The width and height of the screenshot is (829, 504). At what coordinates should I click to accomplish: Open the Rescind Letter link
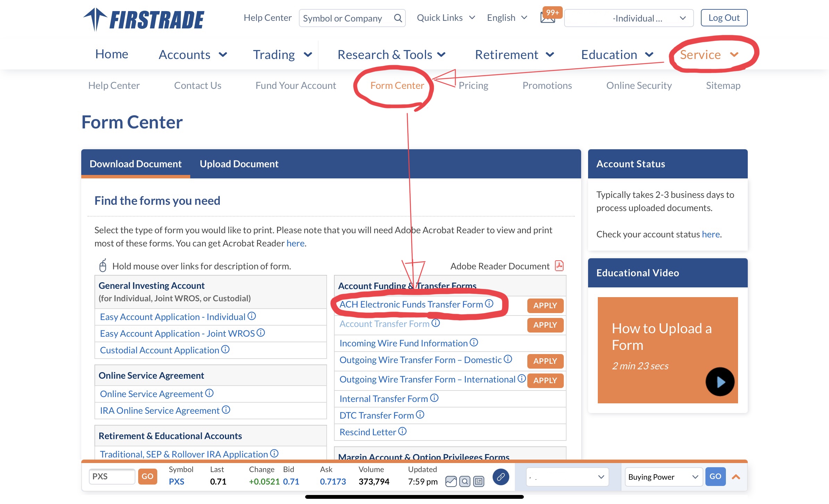368,432
